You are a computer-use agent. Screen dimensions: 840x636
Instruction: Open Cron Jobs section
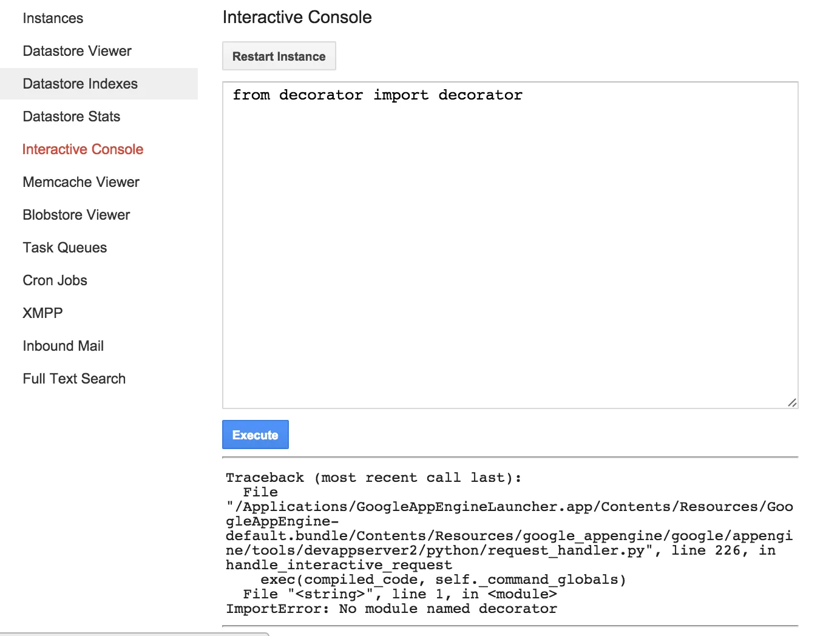click(x=55, y=280)
